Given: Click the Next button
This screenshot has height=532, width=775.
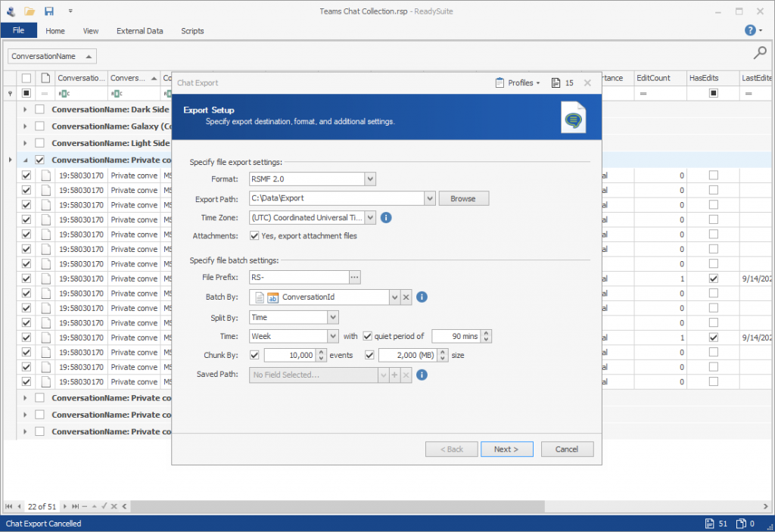Looking at the screenshot, I should tap(506, 449).
